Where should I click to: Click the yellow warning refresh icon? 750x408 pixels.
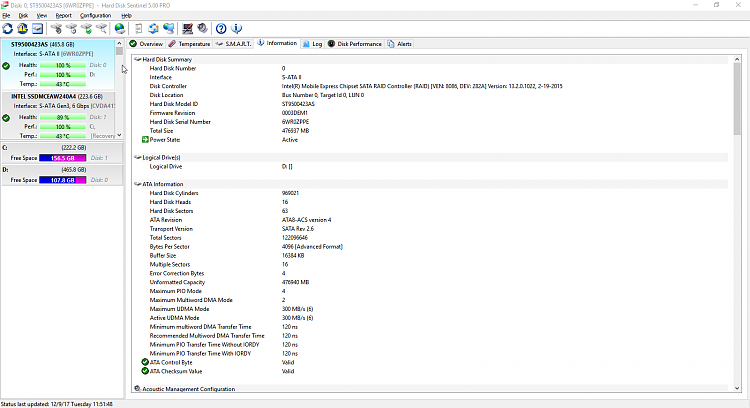click(22, 29)
